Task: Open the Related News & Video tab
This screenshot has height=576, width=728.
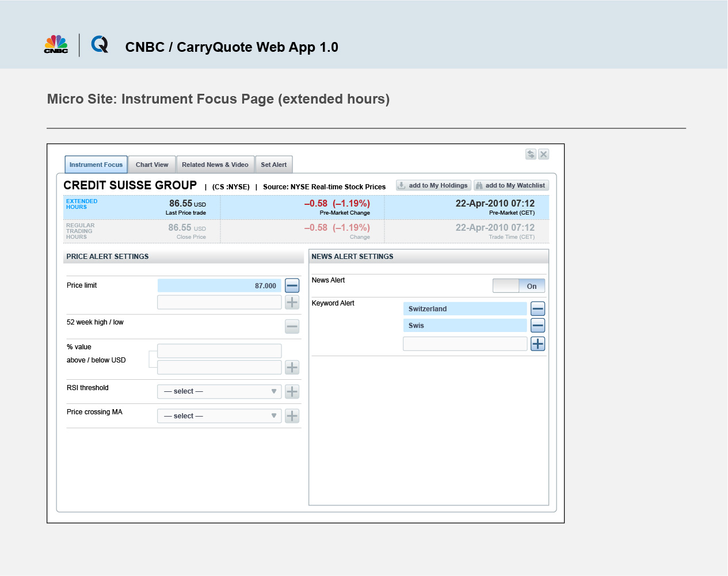Action: click(x=215, y=165)
